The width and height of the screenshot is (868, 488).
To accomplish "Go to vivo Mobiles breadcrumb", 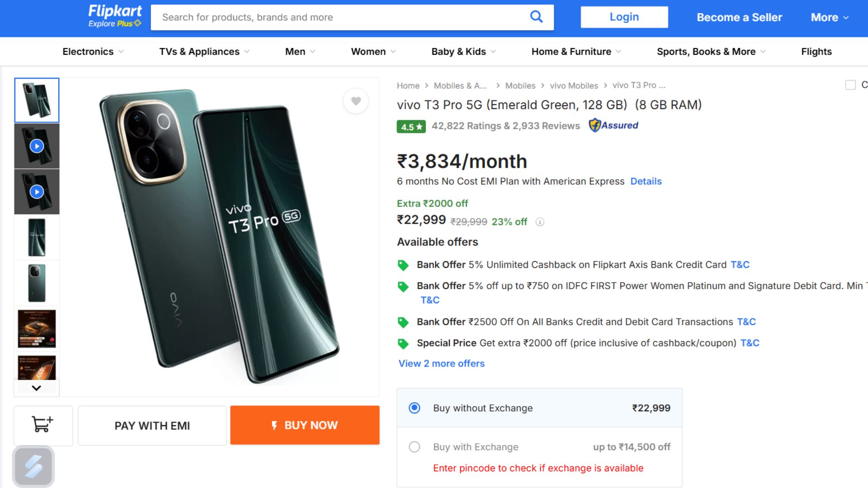I will tap(573, 85).
